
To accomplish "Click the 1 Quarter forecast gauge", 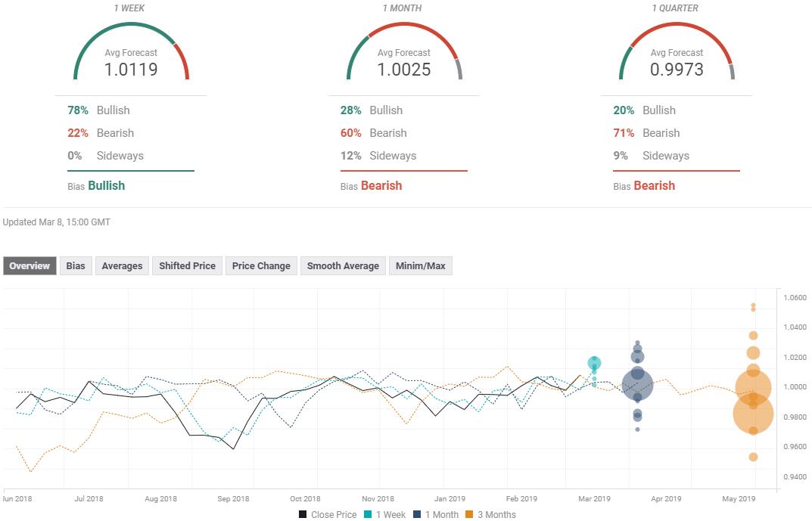I will point(677,53).
